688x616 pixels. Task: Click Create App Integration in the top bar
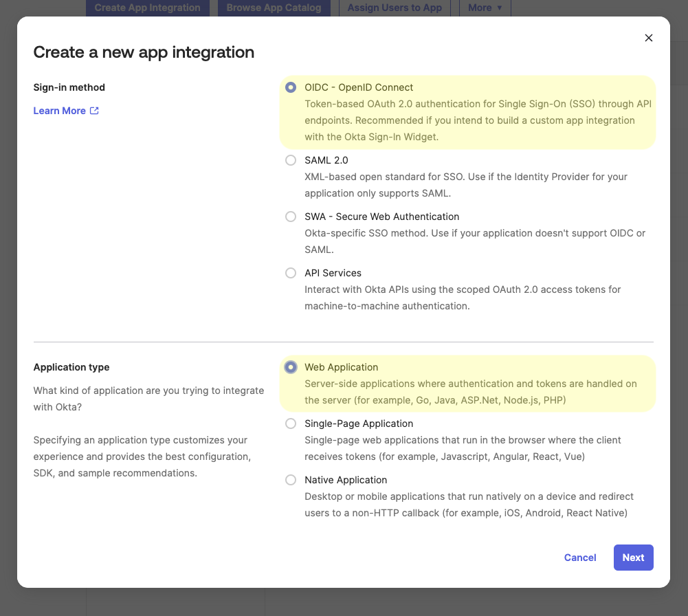(147, 8)
